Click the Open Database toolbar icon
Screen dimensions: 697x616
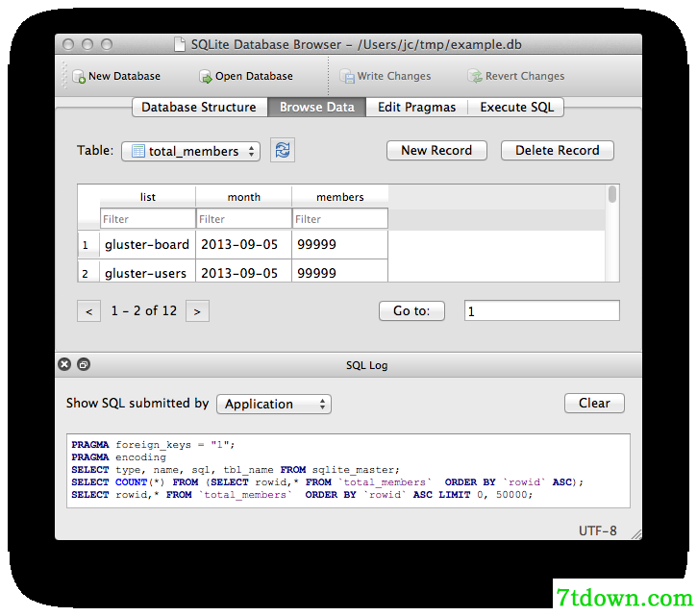206,77
